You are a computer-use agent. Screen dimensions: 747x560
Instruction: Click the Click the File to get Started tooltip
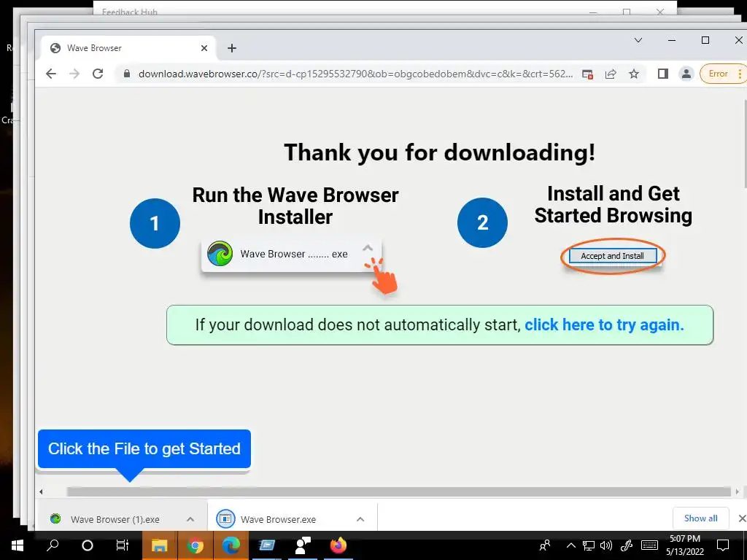[144, 449]
